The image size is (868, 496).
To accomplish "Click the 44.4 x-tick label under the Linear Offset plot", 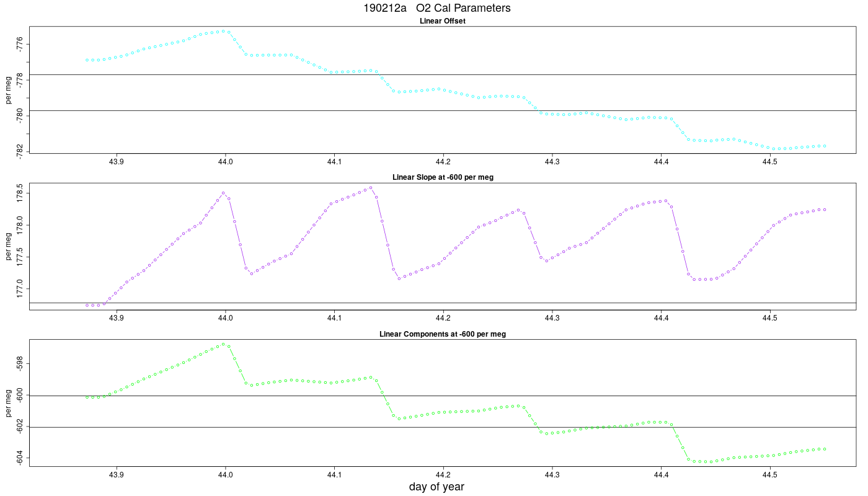I will [661, 162].
